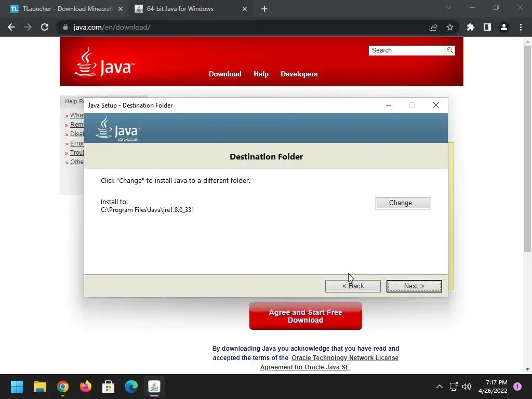Open the Chrome three-dot menu

point(521,27)
